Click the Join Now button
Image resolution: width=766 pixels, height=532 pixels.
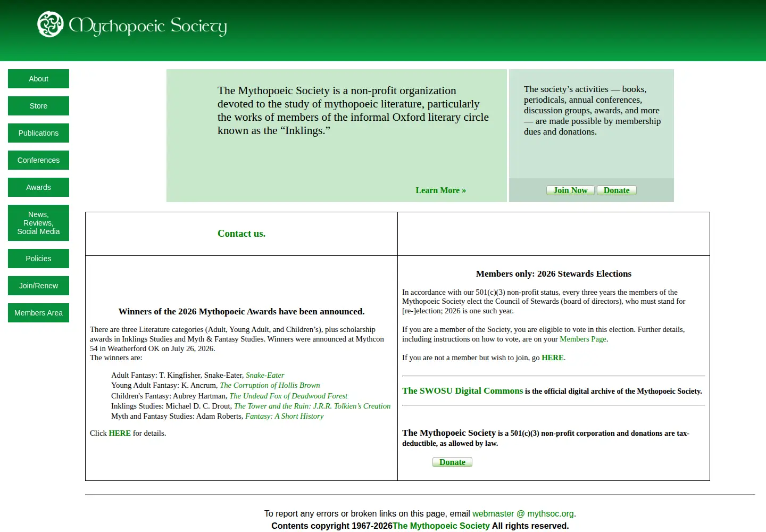tap(570, 190)
